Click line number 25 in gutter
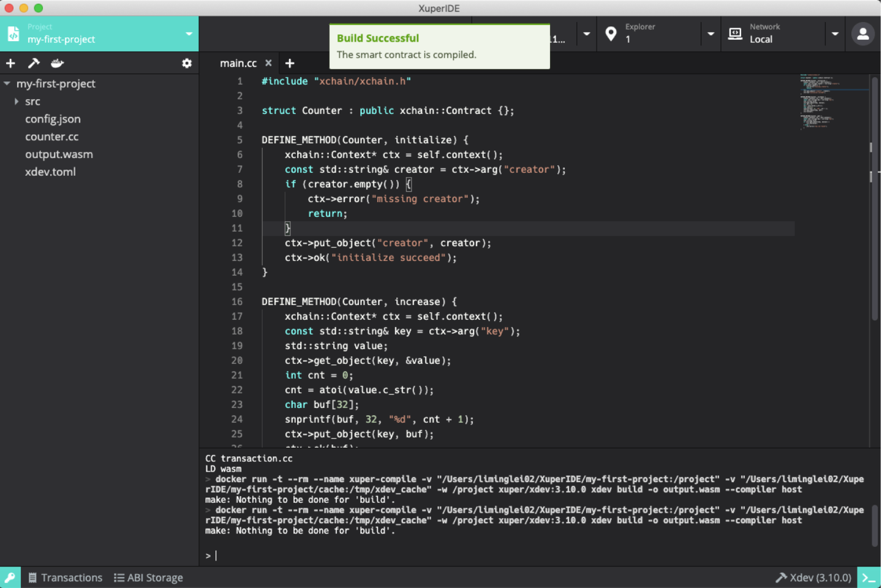The image size is (882, 588). click(x=237, y=434)
